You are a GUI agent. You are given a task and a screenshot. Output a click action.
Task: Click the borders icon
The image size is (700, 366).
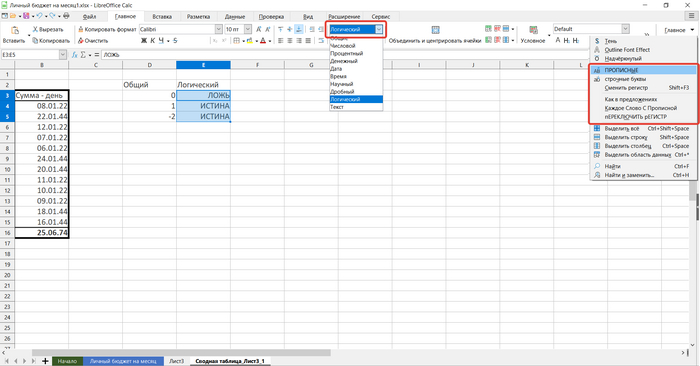pyautogui.click(x=237, y=41)
